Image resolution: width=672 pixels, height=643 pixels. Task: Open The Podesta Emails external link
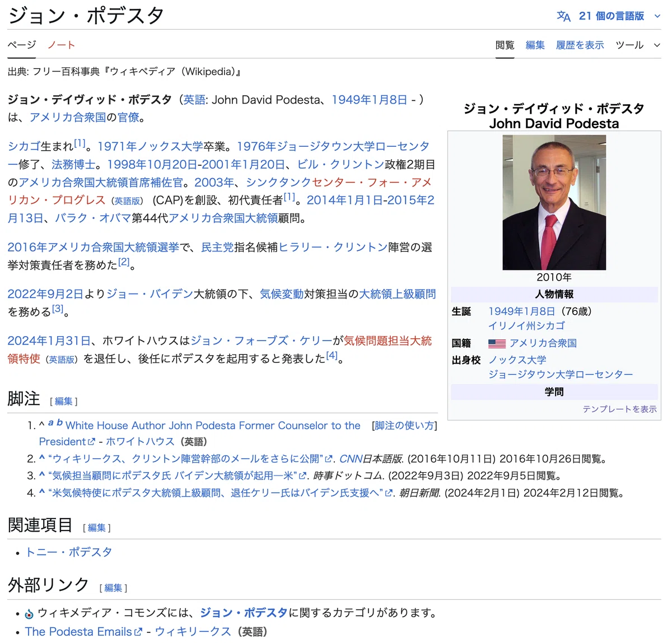(x=83, y=632)
